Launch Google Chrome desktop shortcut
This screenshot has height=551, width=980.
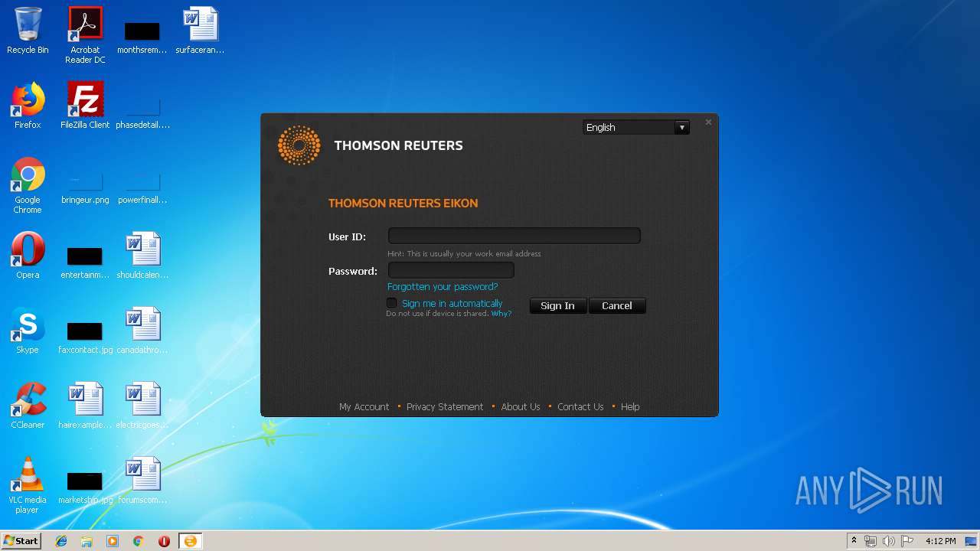point(28,185)
